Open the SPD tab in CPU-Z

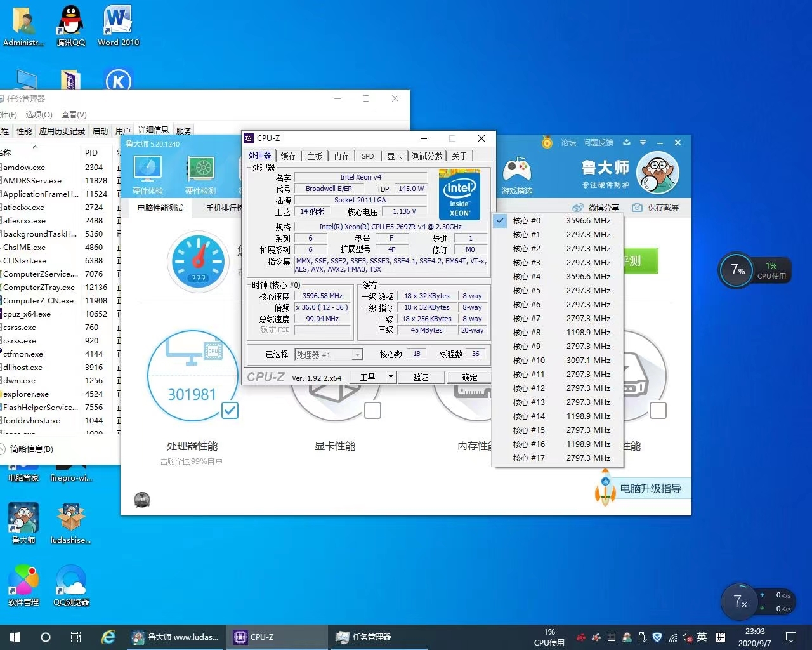[x=368, y=156]
